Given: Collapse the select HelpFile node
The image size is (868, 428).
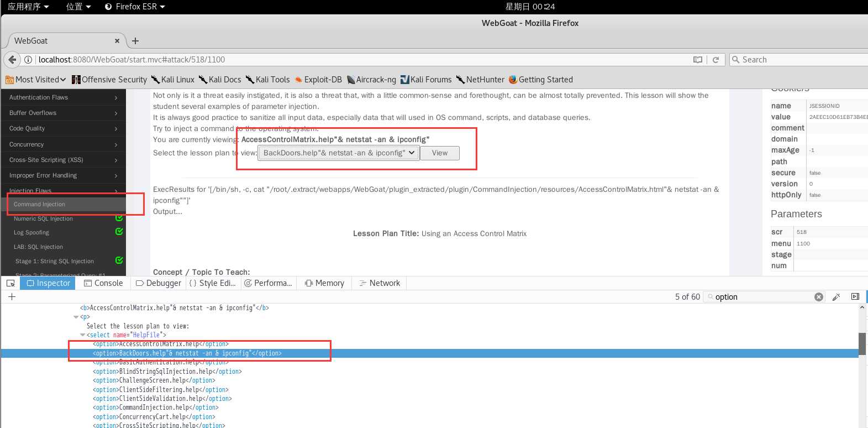Looking at the screenshot, I should [83, 335].
